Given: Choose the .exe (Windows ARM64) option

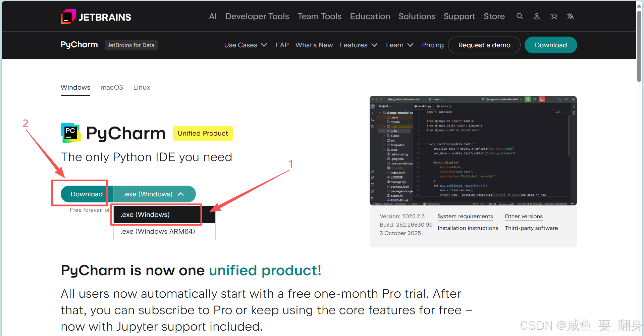Looking at the screenshot, I should (164, 231).
